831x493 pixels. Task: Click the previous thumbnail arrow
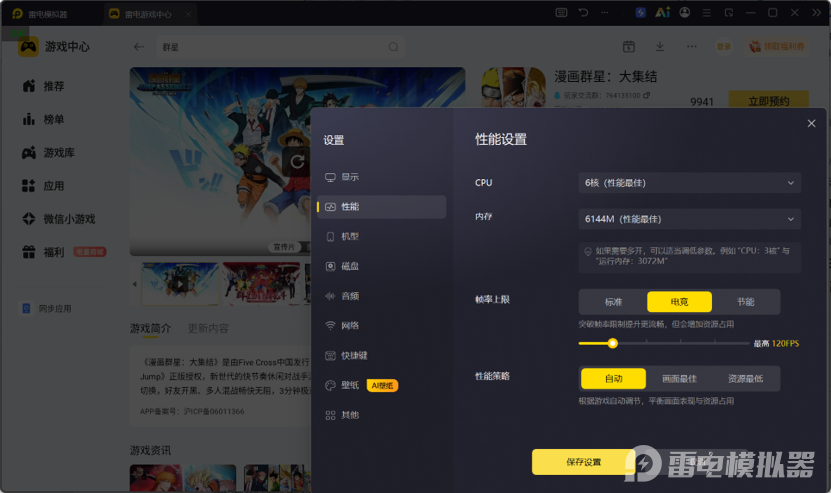135,284
